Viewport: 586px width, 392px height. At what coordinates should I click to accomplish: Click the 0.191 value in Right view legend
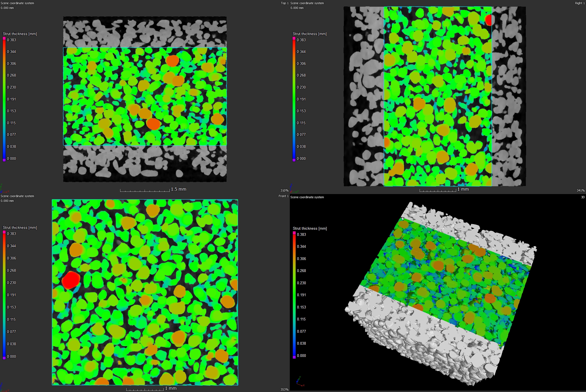point(301,99)
